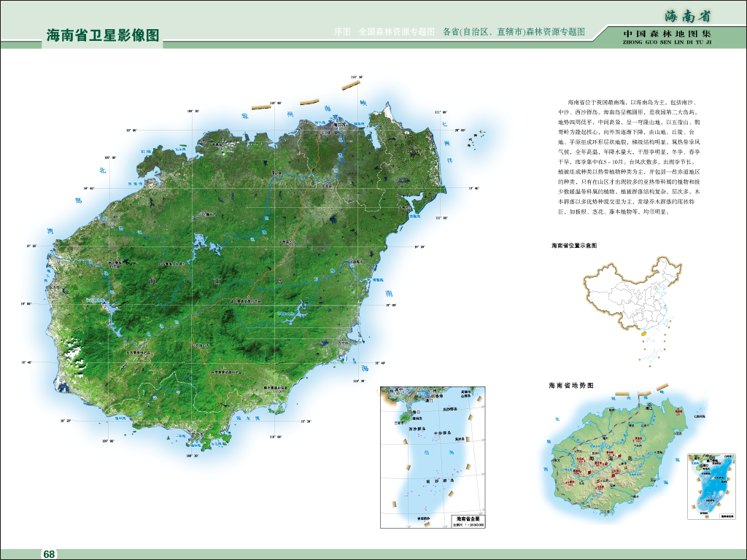
Task: Select the 全国森林资源专题图 header label
Action: [x=396, y=32]
